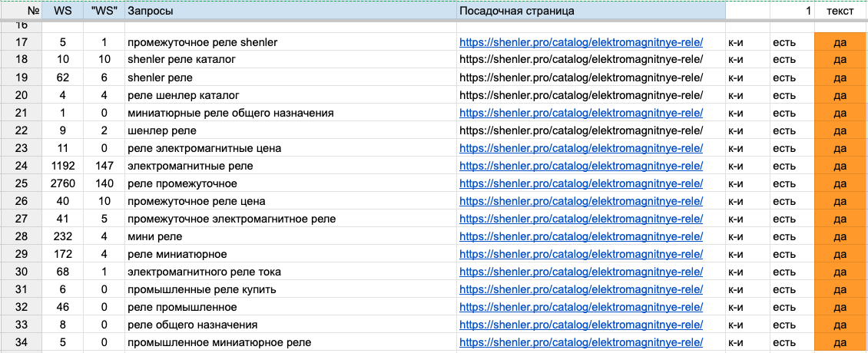Click WS value 2760 in row 25
868x353 pixels.
(62, 183)
